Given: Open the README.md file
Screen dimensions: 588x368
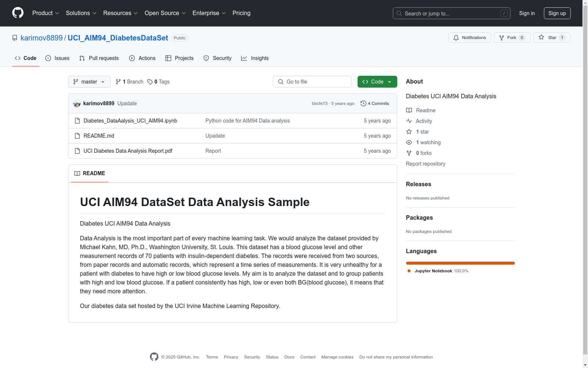Looking at the screenshot, I should click(99, 136).
